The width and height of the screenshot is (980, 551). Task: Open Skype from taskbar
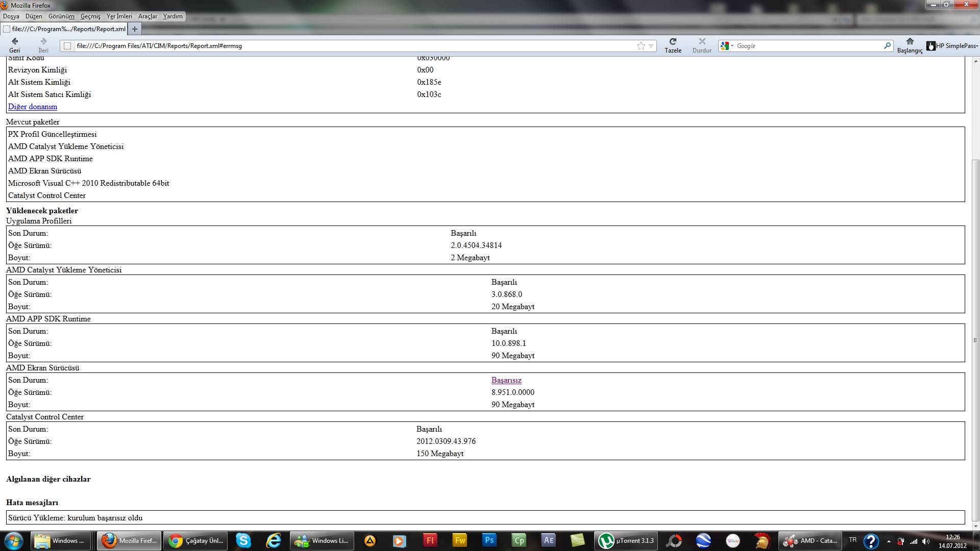coord(243,541)
